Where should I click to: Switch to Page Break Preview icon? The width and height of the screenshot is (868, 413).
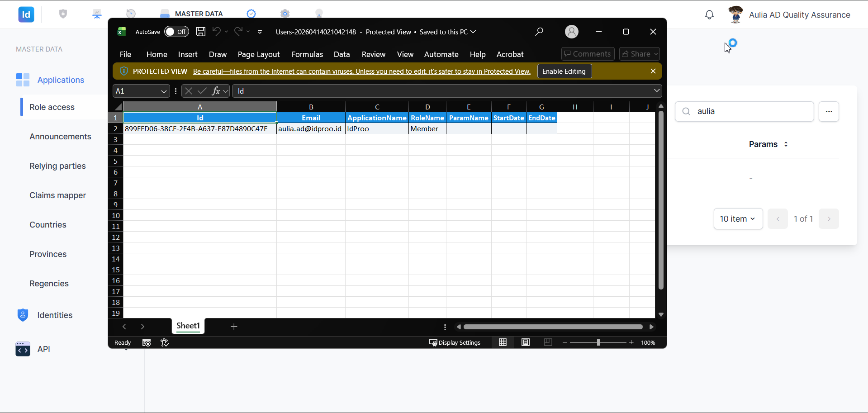[548, 342]
